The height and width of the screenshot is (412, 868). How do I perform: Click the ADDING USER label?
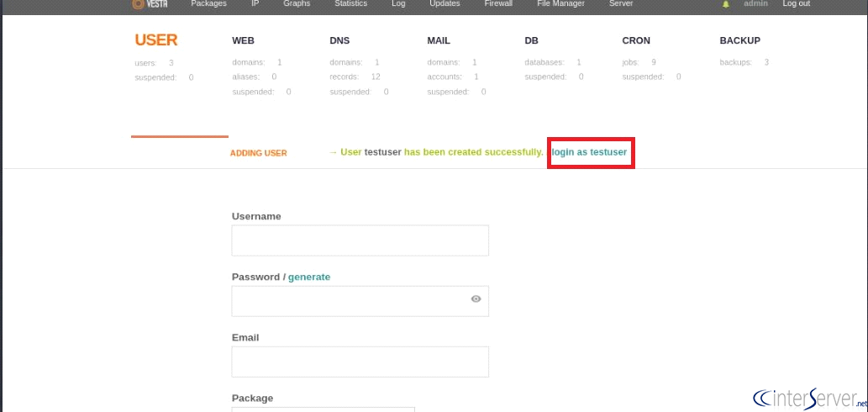pos(259,153)
